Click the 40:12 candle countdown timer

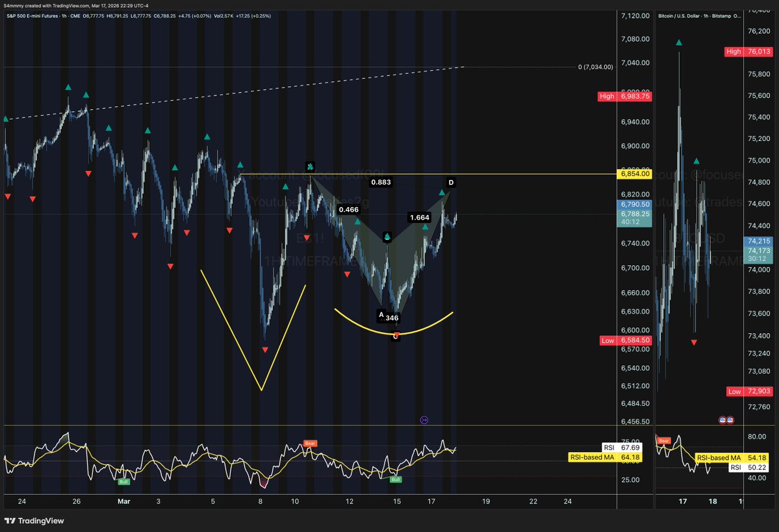pos(630,222)
